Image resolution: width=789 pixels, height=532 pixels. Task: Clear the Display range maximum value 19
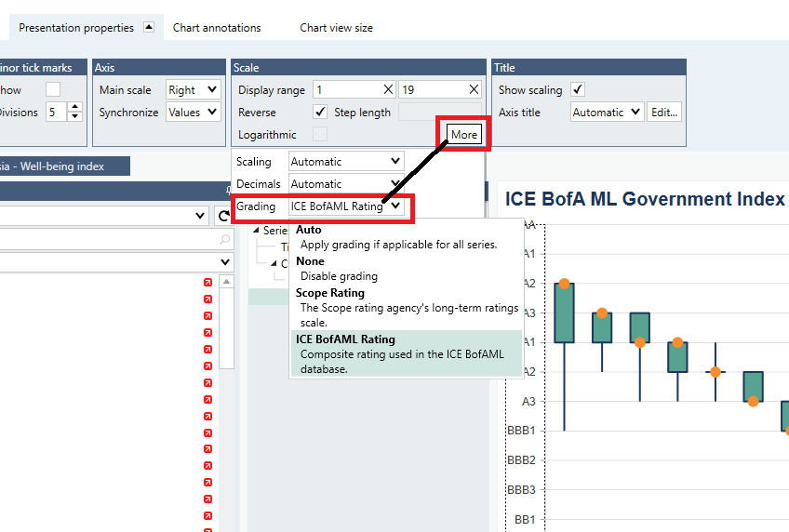pos(474,89)
